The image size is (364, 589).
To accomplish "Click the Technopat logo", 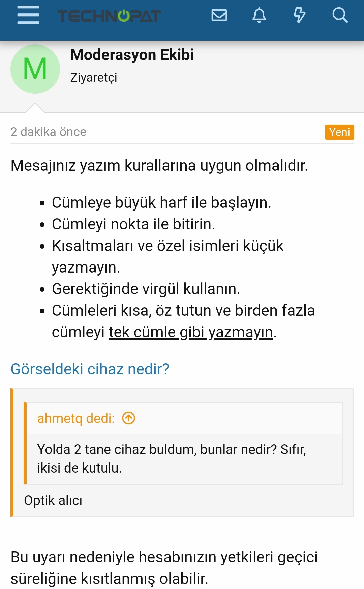I will tap(109, 16).
